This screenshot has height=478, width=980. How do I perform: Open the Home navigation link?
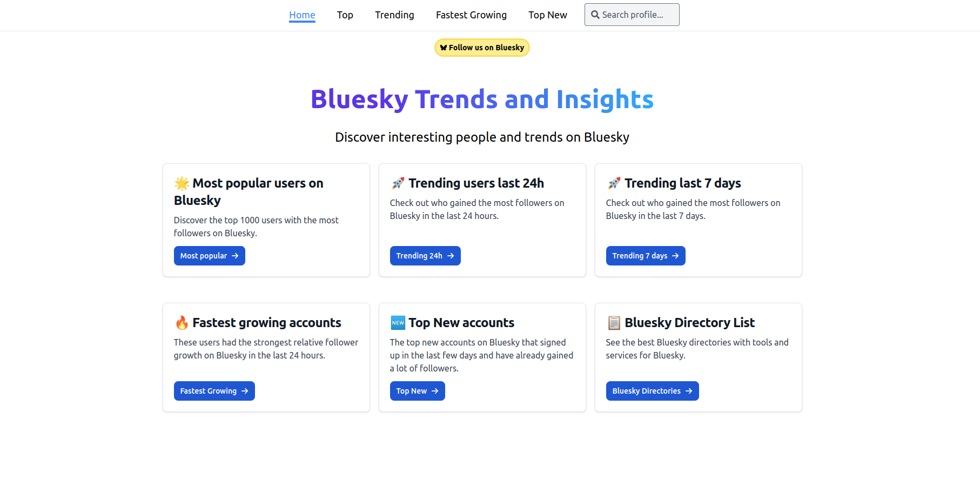coord(302,15)
